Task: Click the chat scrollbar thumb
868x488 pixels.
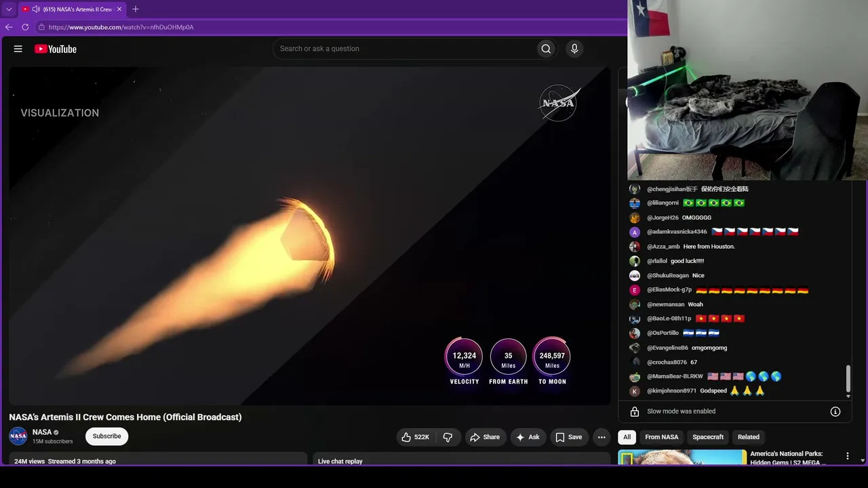Action: pyautogui.click(x=848, y=378)
